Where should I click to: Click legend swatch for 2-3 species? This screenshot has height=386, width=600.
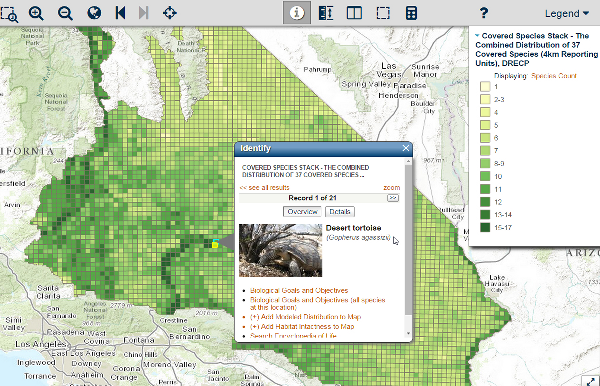point(485,99)
